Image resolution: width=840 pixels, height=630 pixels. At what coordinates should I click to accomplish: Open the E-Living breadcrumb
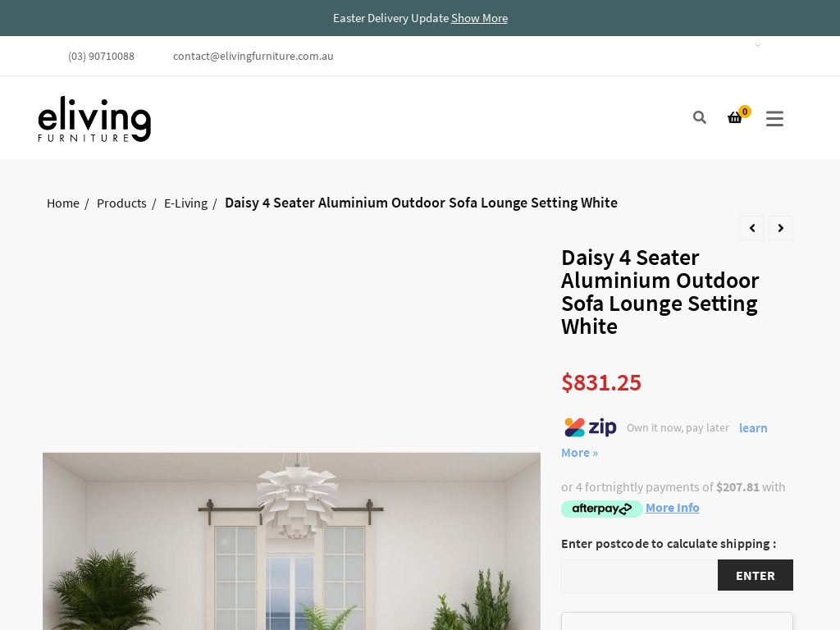coord(185,203)
